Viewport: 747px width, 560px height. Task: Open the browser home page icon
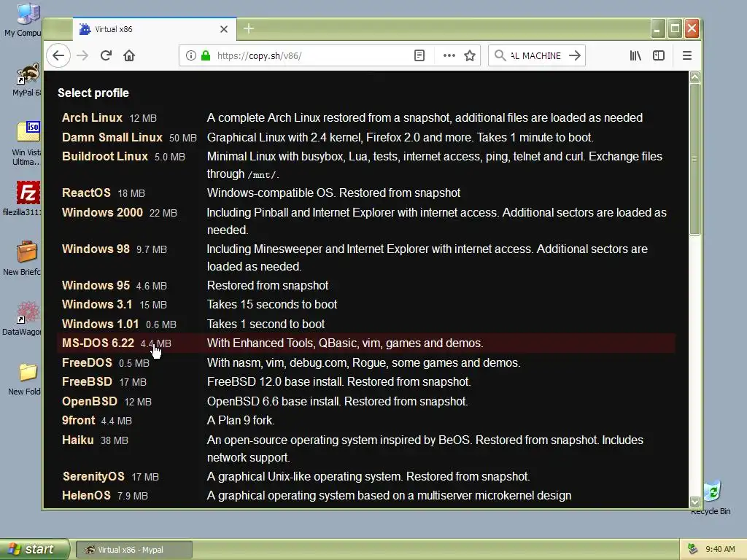pyautogui.click(x=129, y=55)
